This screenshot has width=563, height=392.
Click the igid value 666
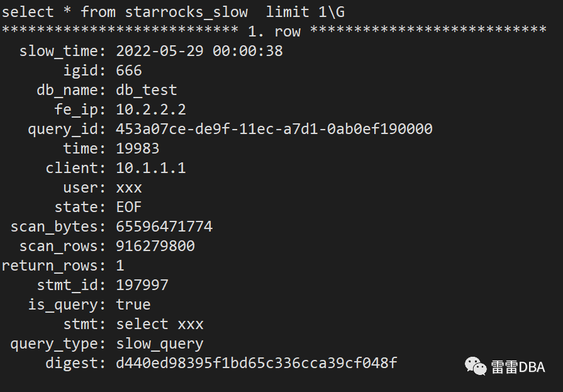point(129,70)
